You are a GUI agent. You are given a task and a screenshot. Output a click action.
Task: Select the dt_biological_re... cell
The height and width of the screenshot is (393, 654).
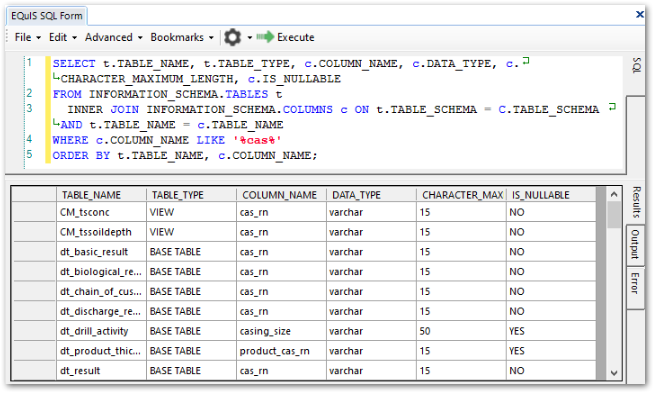coord(101,272)
